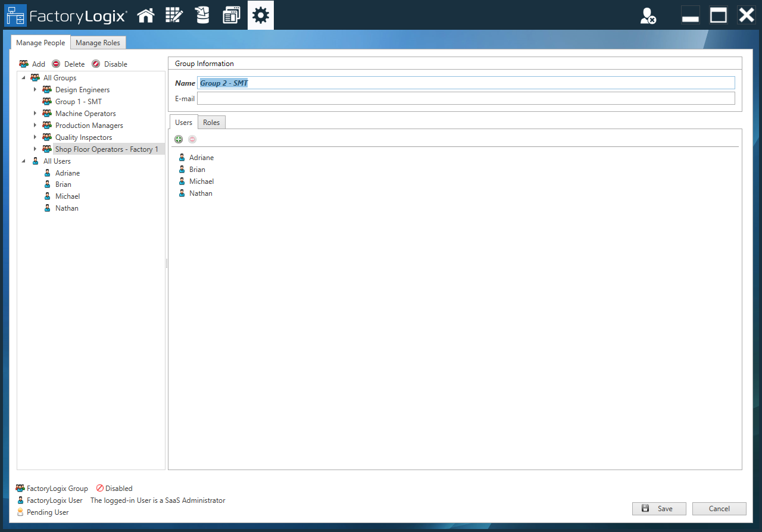Screen dimensions: 762x532
Task: Click the Group Information header
Action: point(204,64)
